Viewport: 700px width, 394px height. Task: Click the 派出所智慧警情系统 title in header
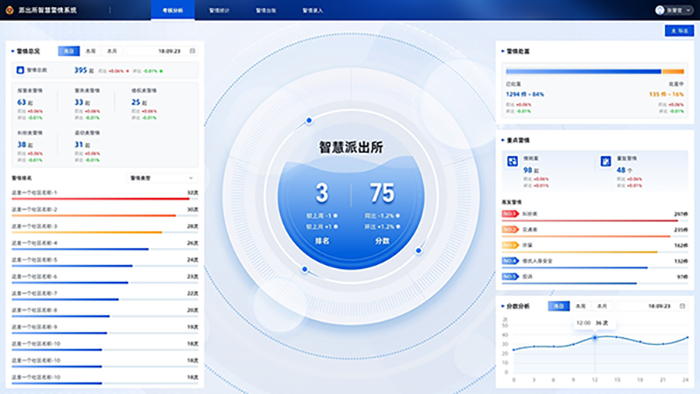click(x=47, y=10)
